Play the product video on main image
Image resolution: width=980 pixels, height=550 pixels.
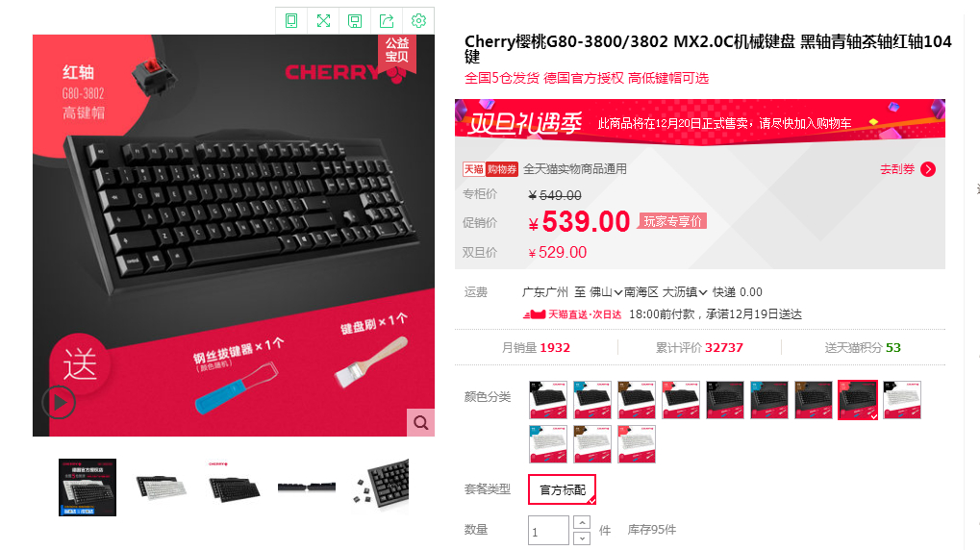[x=59, y=403]
